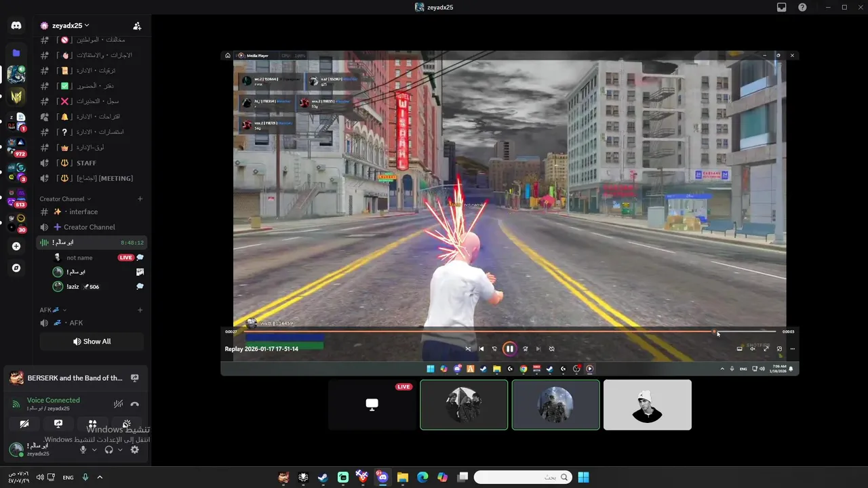This screenshot has height=488, width=868.
Task: Open the soundboard button
Action: [127, 424]
